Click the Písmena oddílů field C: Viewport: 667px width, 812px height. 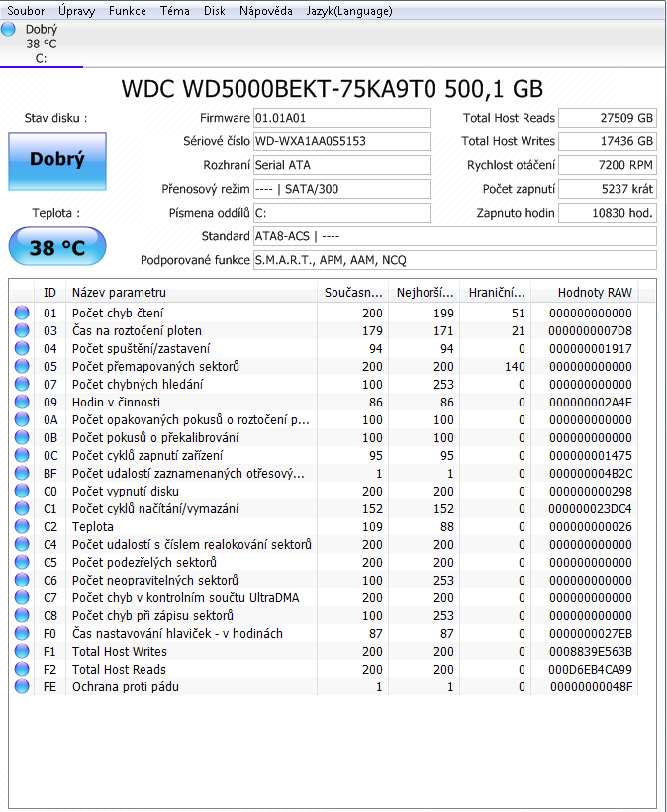(341, 213)
